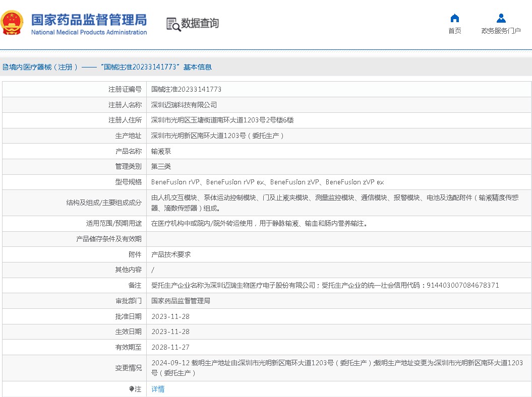This screenshot has height=397, width=532.
Task: Select registration number 国械注准20233141773 cell
Action: 186,89
